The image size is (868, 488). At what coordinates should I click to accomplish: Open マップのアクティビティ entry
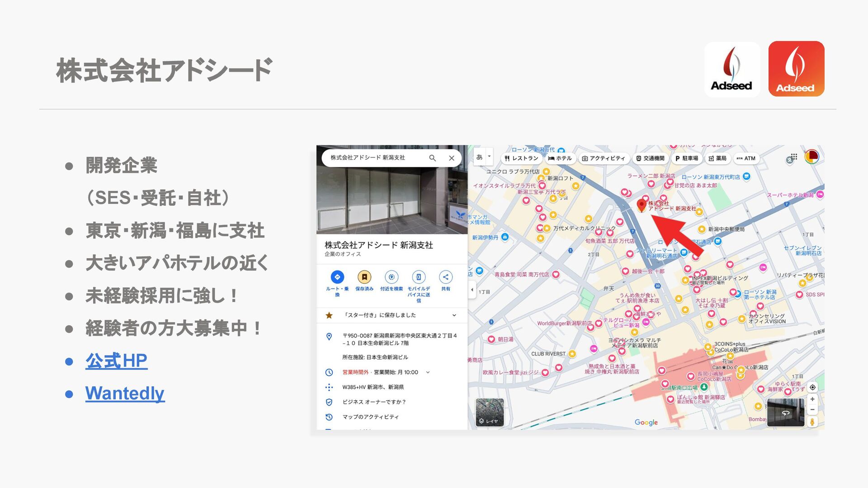coord(371,417)
